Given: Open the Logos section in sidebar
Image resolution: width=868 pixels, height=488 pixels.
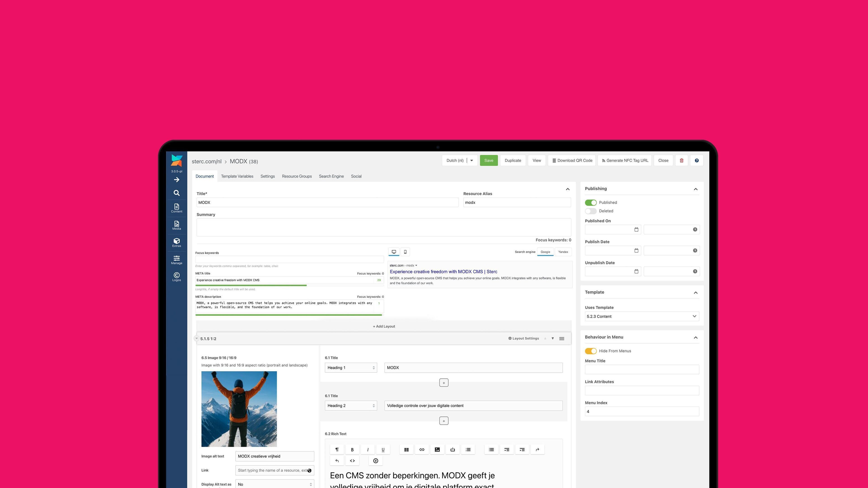Looking at the screenshot, I should pos(177,277).
